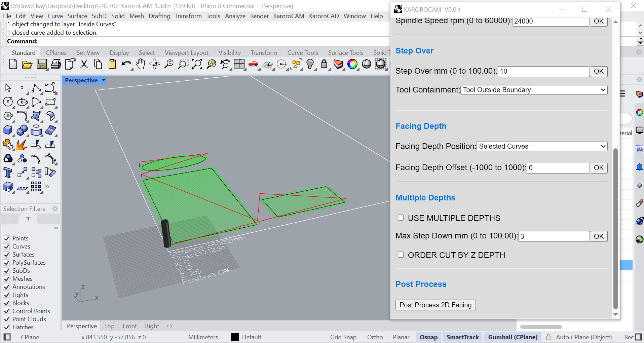Click the color wheel icon in toolbar
Screen dimensions: 644x343
352,64
